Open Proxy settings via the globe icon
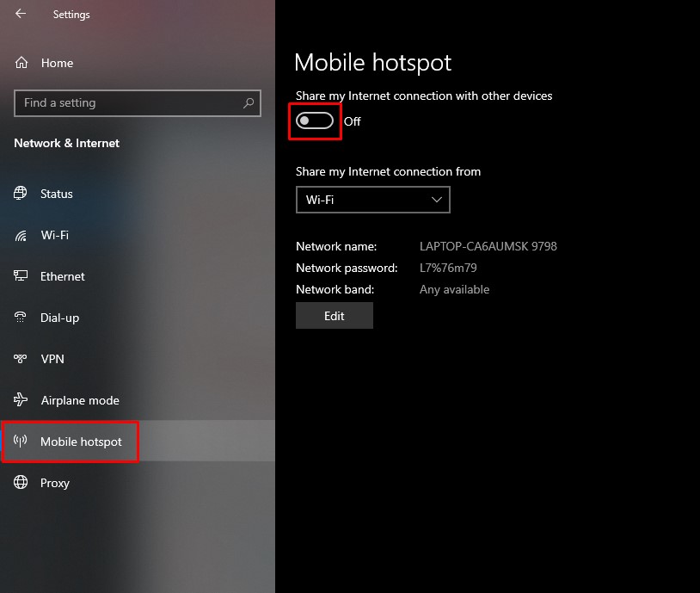This screenshot has height=593, width=700. pyautogui.click(x=19, y=483)
